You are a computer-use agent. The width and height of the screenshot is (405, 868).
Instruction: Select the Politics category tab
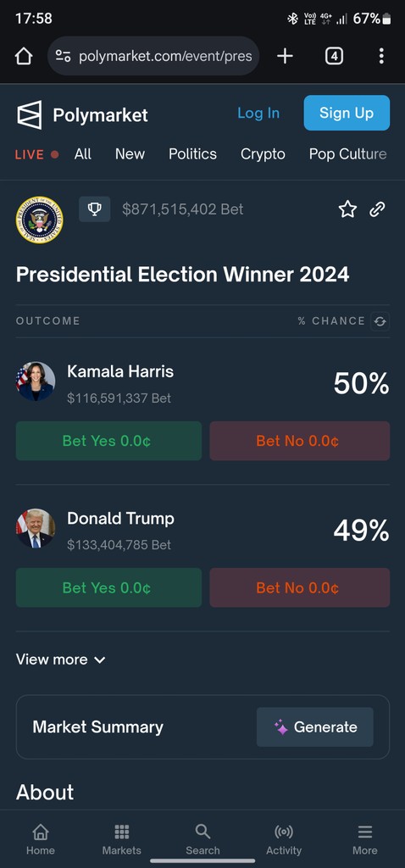pyautogui.click(x=192, y=154)
